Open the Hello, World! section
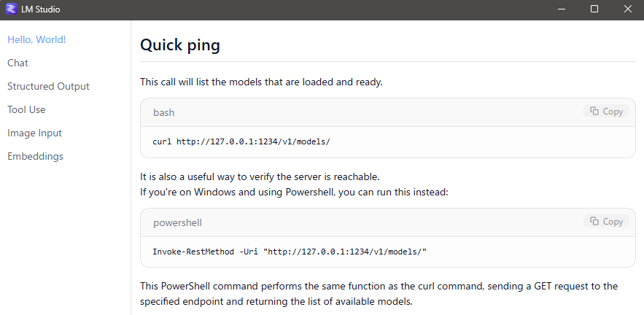 pyautogui.click(x=36, y=39)
